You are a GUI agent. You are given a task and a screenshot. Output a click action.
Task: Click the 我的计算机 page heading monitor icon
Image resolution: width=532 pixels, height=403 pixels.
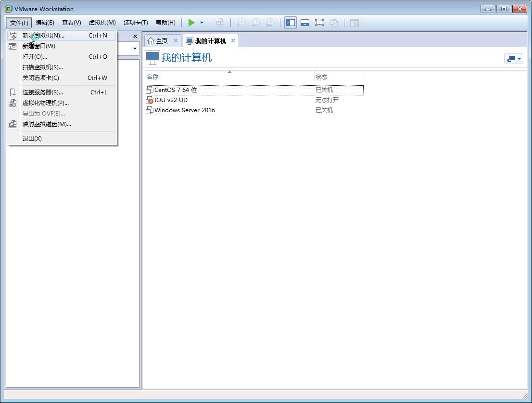pos(152,58)
